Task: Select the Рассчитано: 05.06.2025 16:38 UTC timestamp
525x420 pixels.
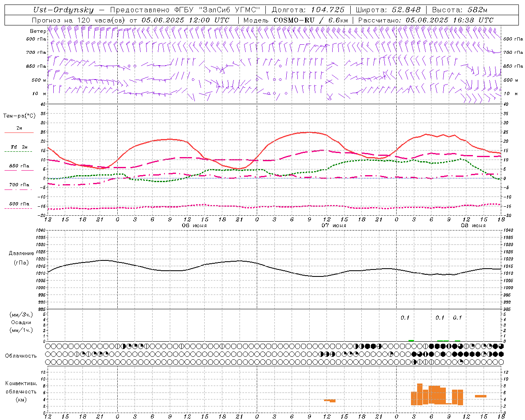Action: [426, 20]
